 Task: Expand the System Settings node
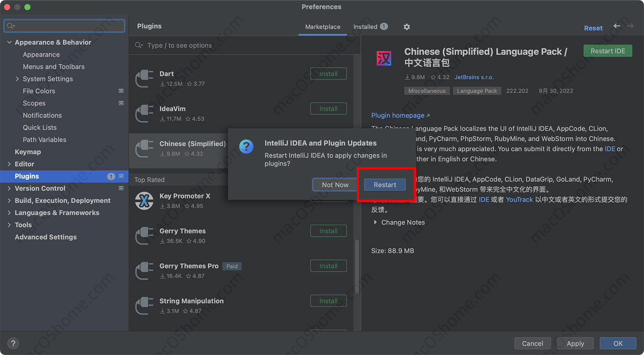[17, 79]
